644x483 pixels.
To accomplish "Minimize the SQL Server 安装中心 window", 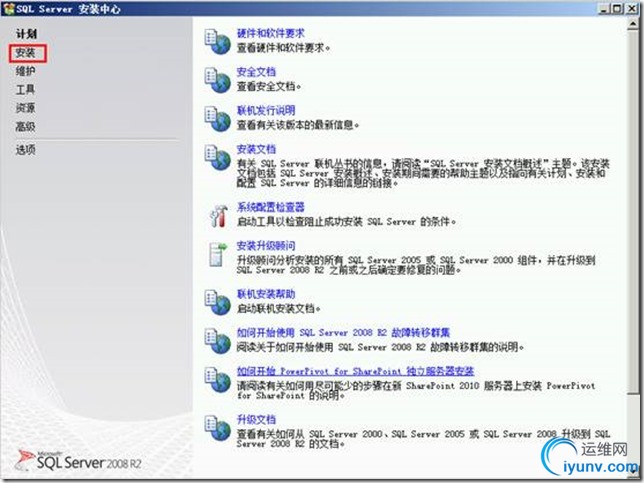I will pyautogui.click(x=604, y=9).
